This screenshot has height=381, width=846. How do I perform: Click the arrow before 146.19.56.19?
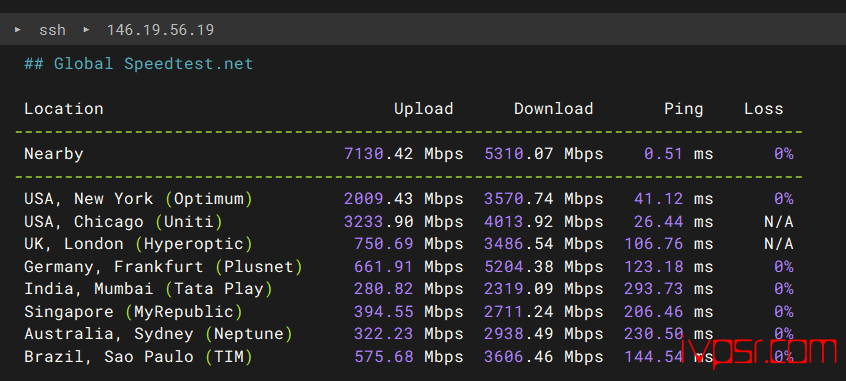point(86,29)
